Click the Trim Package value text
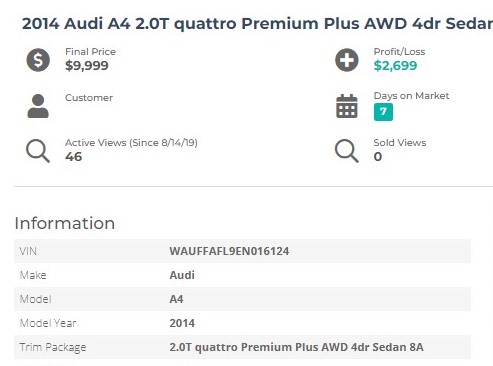This screenshot has height=366, width=493. click(297, 347)
